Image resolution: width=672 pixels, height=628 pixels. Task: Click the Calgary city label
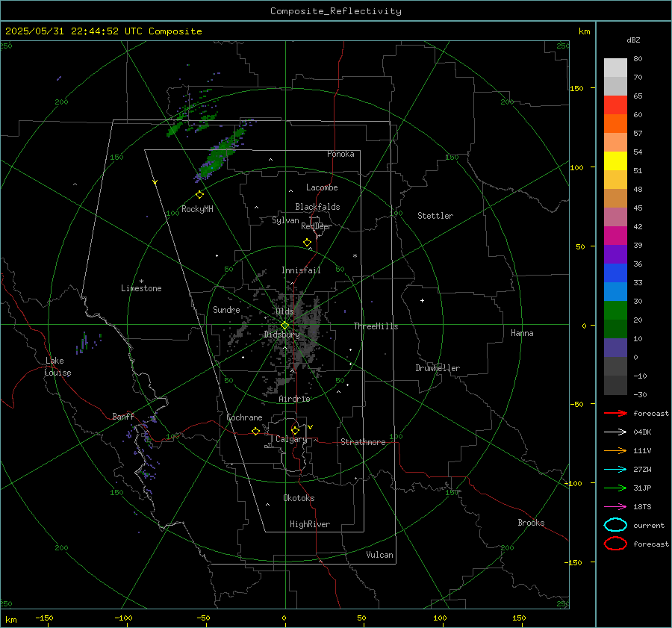pyautogui.click(x=291, y=439)
